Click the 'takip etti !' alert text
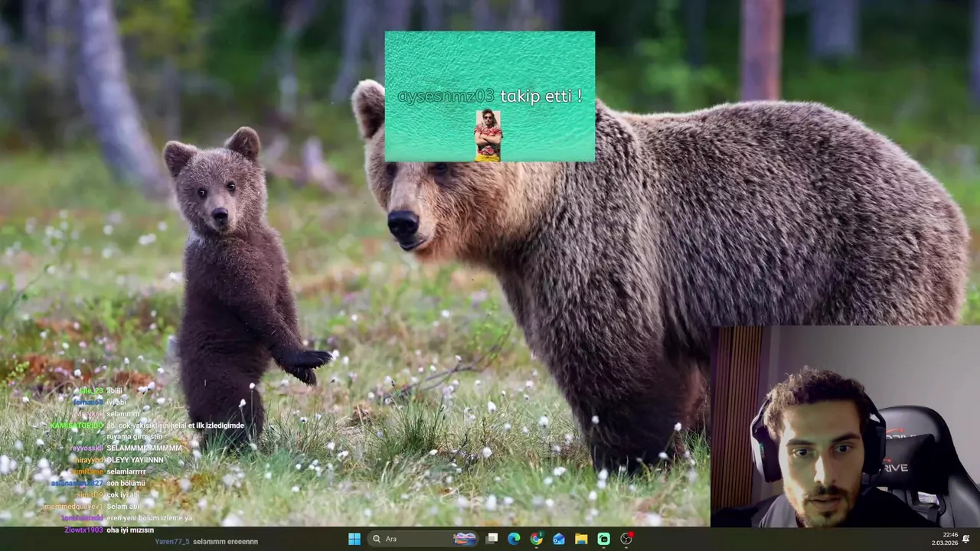Image resolution: width=980 pixels, height=551 pixels. coord(541,96)
